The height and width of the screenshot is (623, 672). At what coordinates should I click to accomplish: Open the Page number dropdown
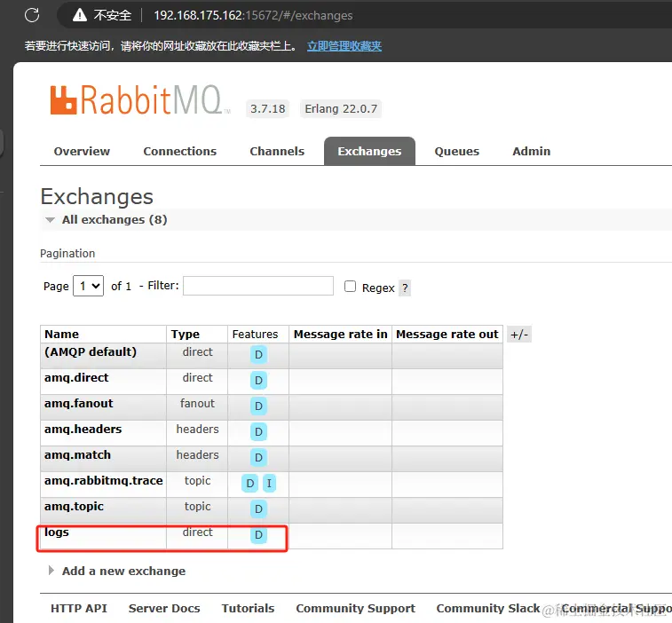pos(88,286)
